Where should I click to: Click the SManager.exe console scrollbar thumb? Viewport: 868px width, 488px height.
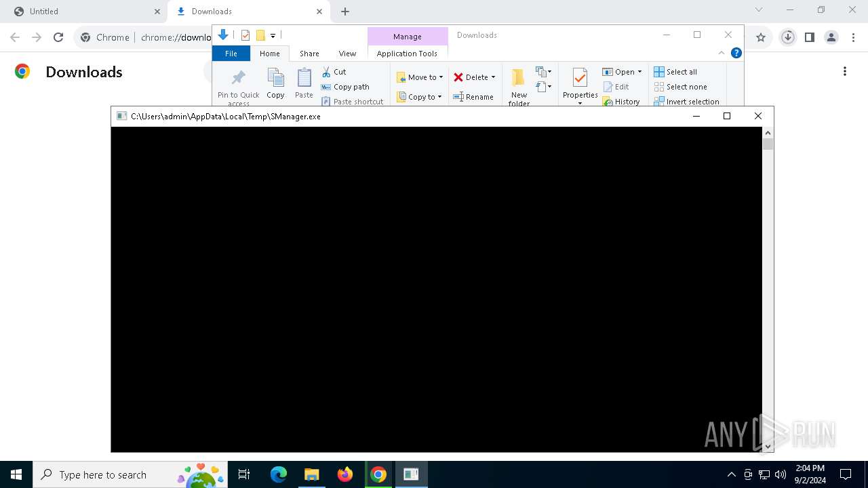tap(768, 144)
